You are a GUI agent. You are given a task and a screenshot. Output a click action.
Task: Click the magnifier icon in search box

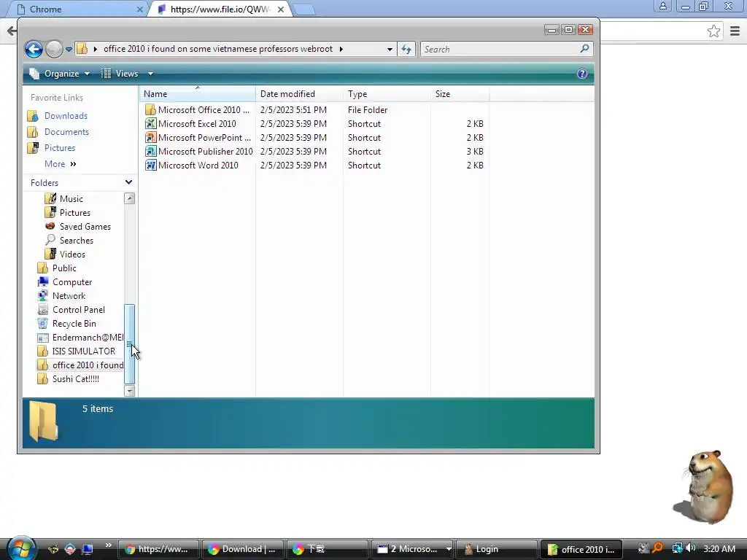[x=584, y=49]
